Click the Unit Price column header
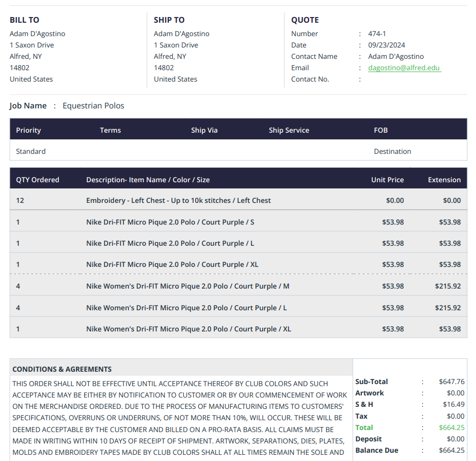The width and height of the screenshot is (476, 461). [387, 180]
